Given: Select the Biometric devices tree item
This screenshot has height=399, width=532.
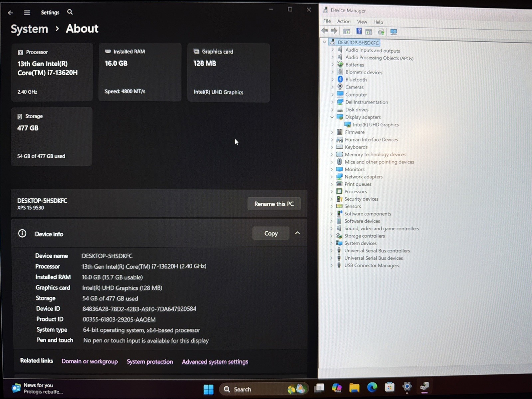Looking at the screenshot, I should click(364, 72).
